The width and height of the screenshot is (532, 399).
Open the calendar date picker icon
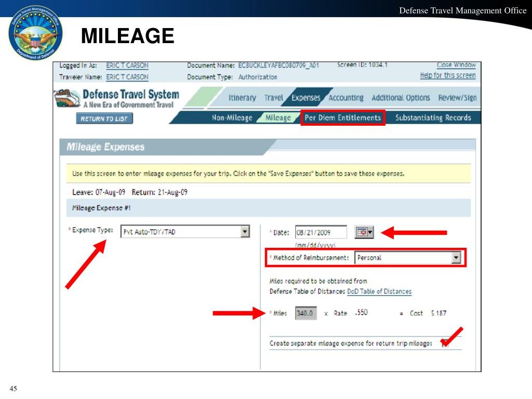364,232
